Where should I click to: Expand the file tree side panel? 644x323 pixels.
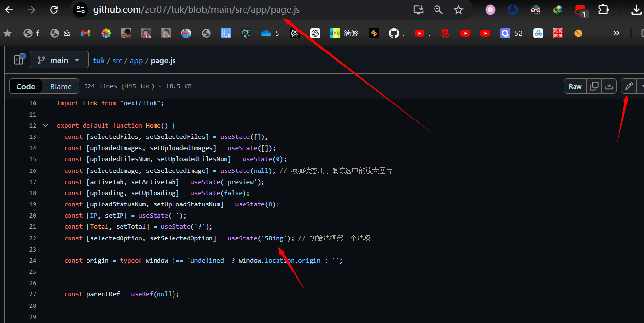(19, 60)
